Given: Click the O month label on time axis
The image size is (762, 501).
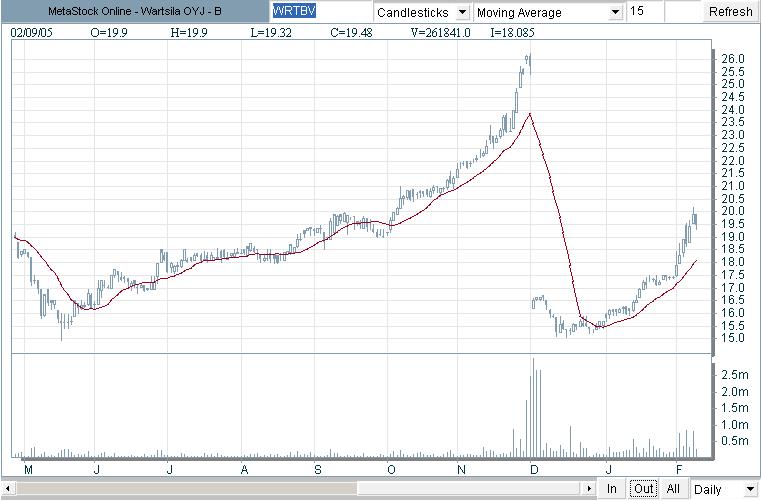Looking at the screenshot, I should [391, 469].
